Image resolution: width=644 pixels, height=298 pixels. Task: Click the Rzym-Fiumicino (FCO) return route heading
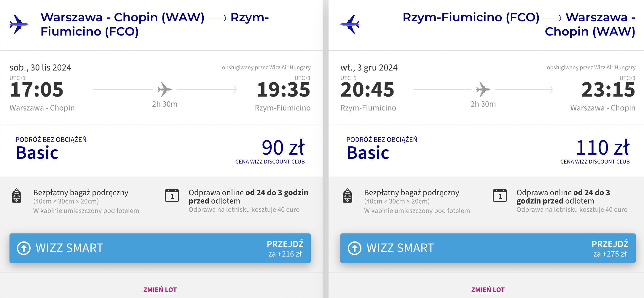point(519,24)
